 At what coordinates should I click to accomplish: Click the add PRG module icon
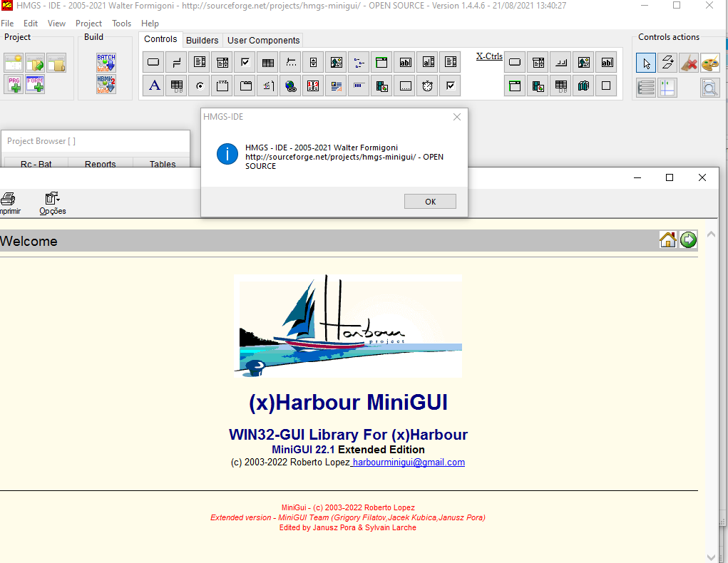point(14,85)
